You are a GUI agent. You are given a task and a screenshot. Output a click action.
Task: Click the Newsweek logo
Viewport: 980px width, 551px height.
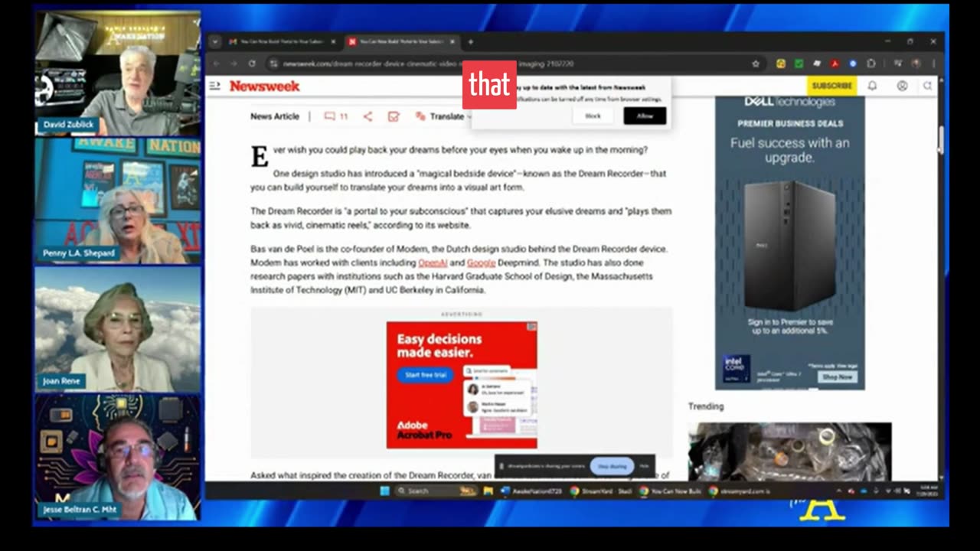pyautogui.click(x=265, y=86)
